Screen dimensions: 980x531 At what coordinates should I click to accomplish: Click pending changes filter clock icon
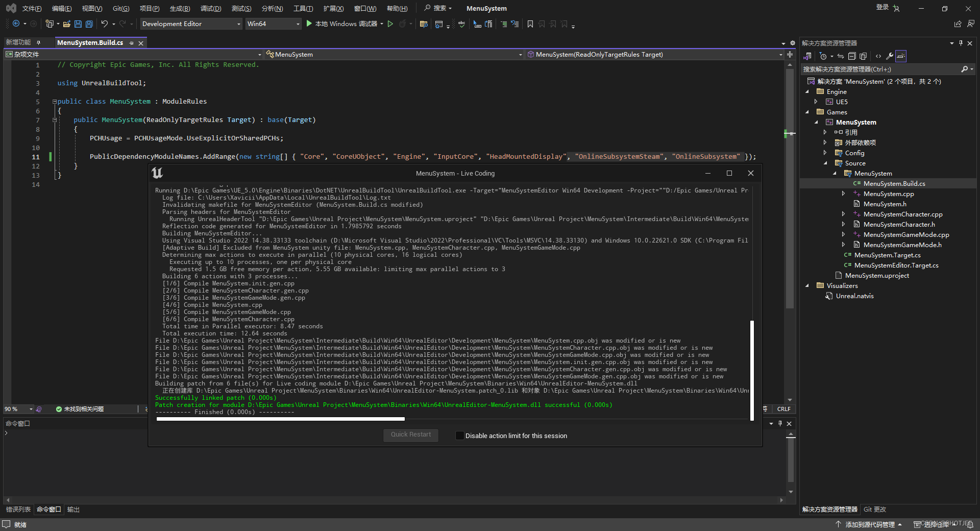[x=823, y=56]
